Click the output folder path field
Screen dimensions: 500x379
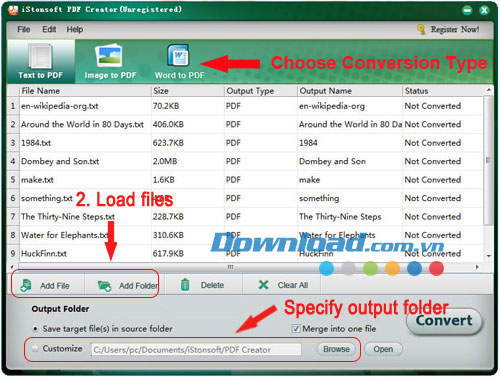[196, 350]
